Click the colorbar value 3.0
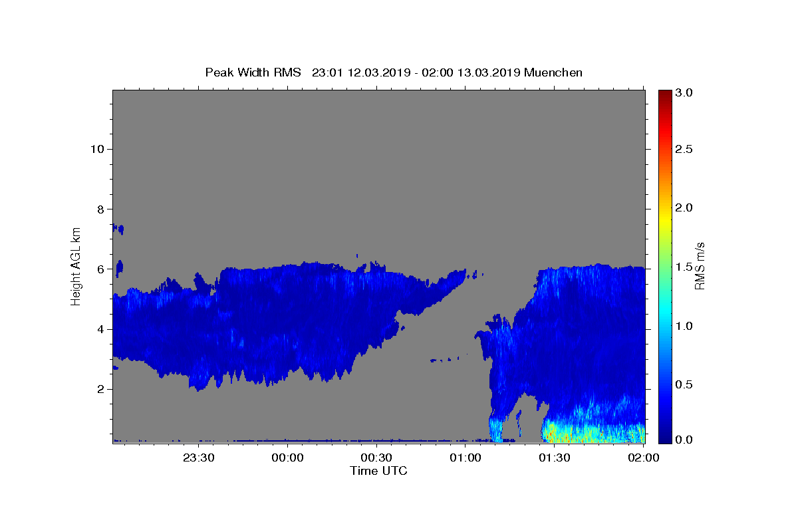798x532 pixels. 685,93
